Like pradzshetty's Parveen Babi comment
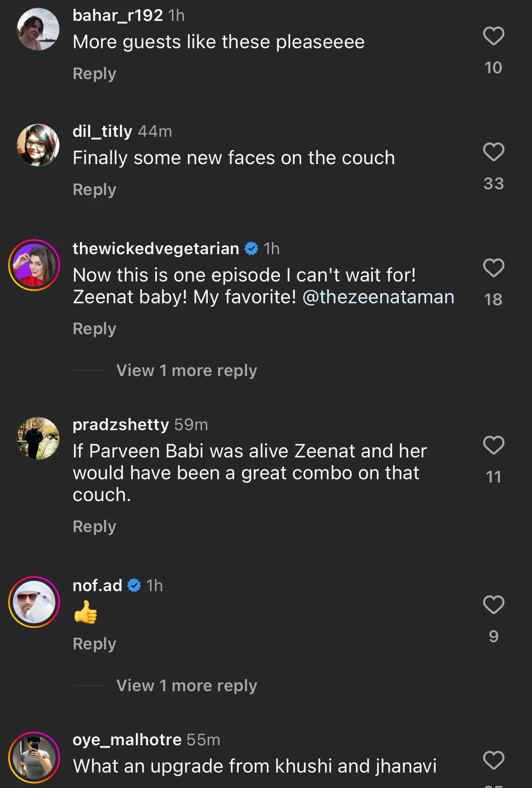532x788 pixels. [493, 446]
